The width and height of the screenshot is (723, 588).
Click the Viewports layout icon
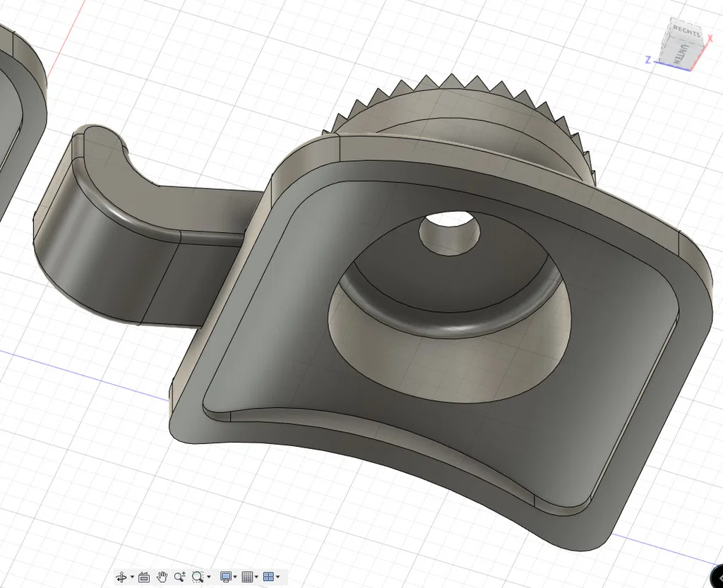click(x=268, y=577)
